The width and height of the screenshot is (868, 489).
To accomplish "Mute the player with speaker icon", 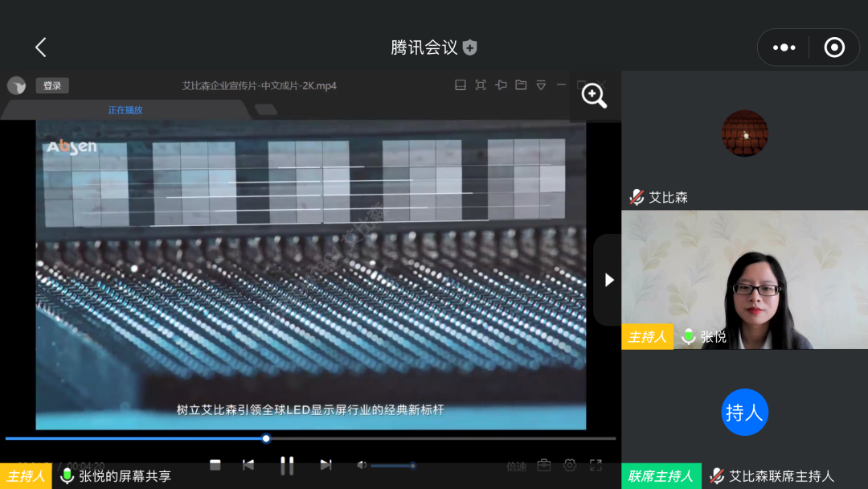I will point(362,465).
